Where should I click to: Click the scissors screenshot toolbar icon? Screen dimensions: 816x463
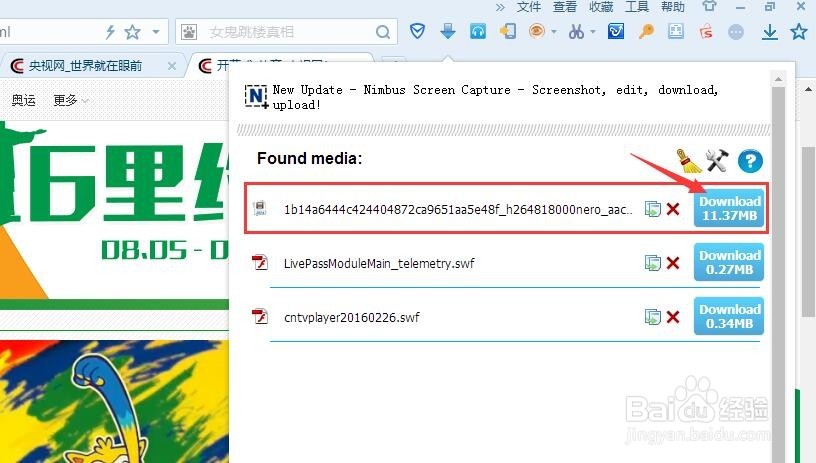[x=576, y=32]
